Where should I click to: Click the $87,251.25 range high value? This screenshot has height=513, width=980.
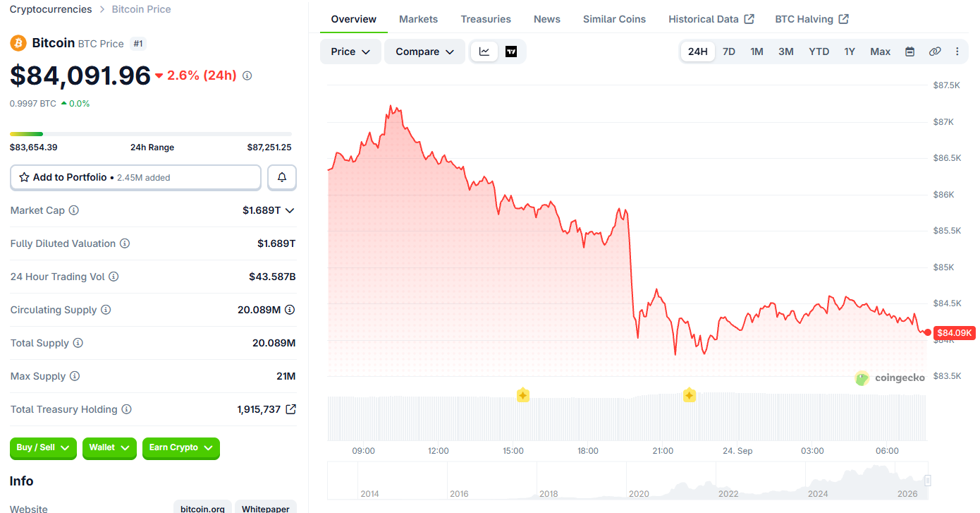pos(269,147)
